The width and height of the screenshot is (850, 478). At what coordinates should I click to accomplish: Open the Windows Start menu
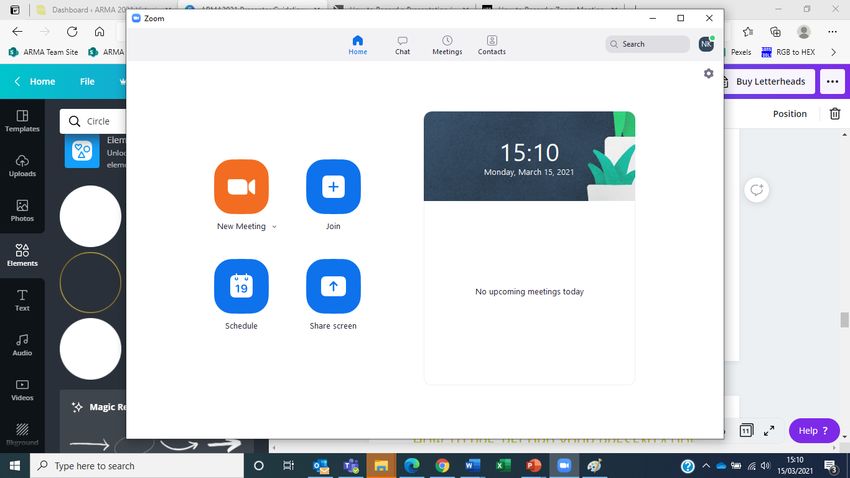pyautogui.click(x=15, y=466)
